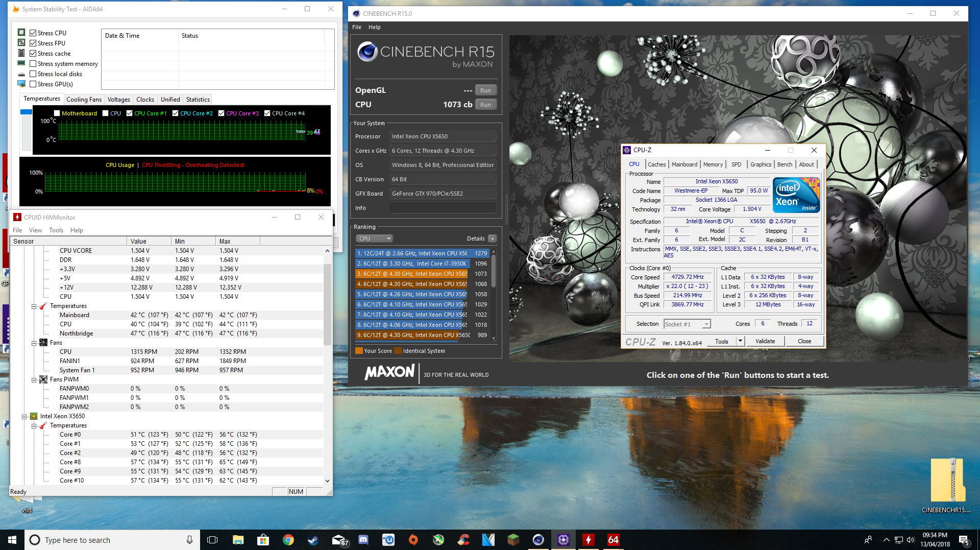Click the HWMonitor vertical scrollbar down arrow

327,481
